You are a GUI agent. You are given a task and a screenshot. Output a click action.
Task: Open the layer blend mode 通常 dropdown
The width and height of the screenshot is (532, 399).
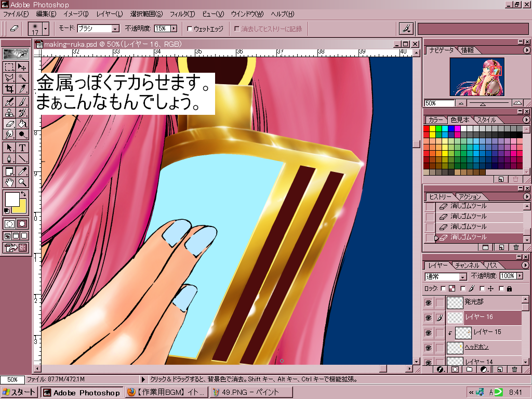pyautogui.click(x=462, y=277)
